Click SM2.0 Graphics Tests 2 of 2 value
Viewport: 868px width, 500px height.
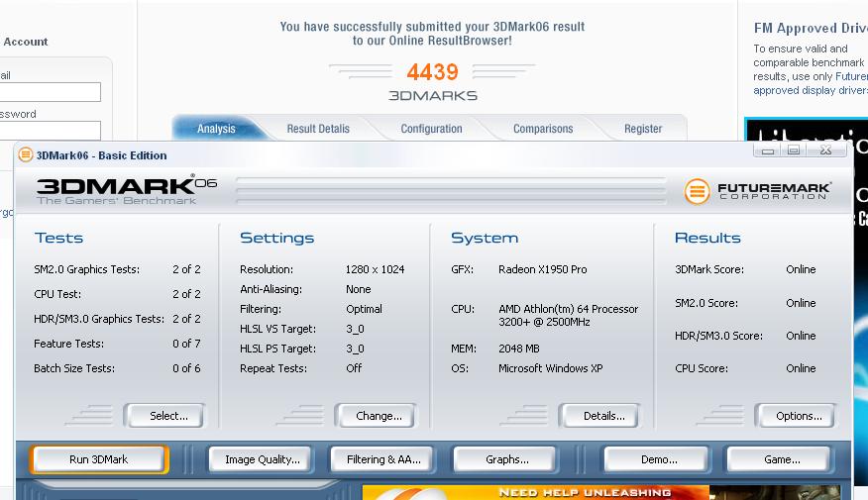186,269
